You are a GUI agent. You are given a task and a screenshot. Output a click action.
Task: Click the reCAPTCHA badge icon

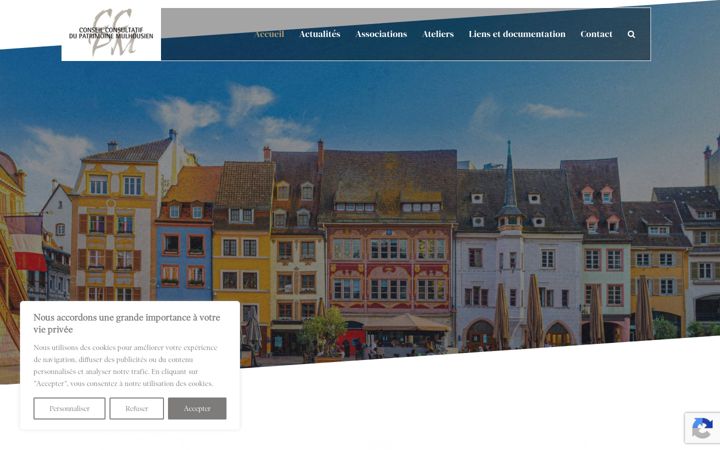point(702,428)
